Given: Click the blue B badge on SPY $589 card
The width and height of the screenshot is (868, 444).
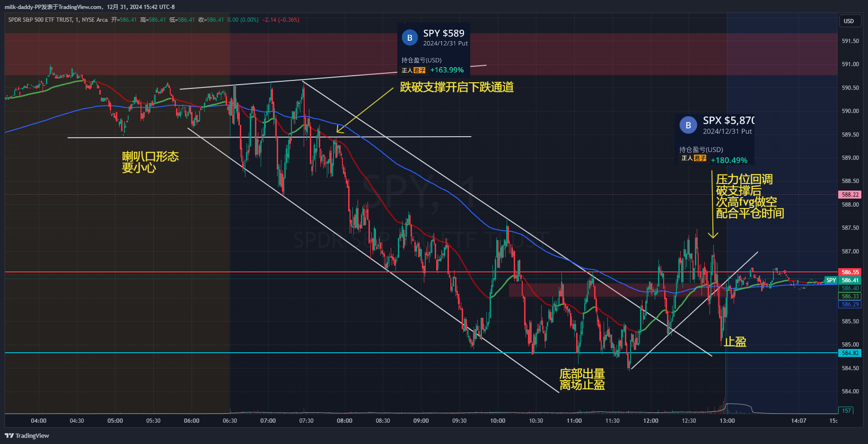Looking at the screenshot, I should [409, 37].
